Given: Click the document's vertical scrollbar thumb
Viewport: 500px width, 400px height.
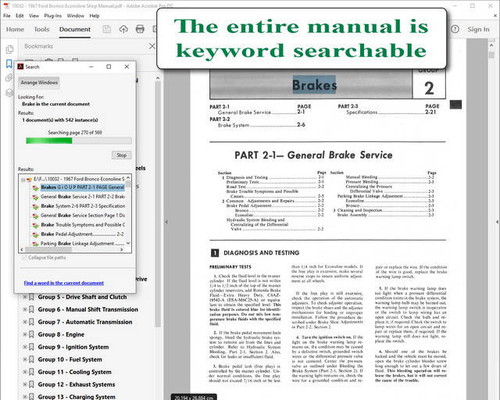Looking at the screenshot, I should [x=491, y=55].
